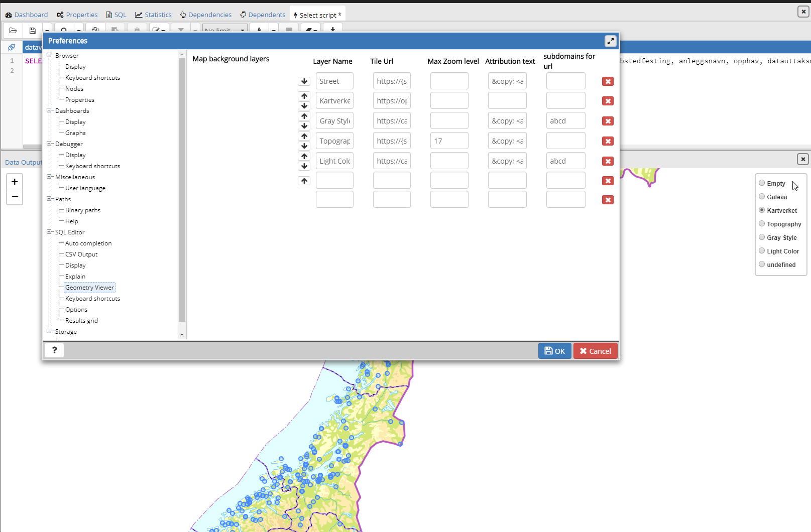Zoom in on the map
This screenshot has width=811, height=532.
coord(15,182)
